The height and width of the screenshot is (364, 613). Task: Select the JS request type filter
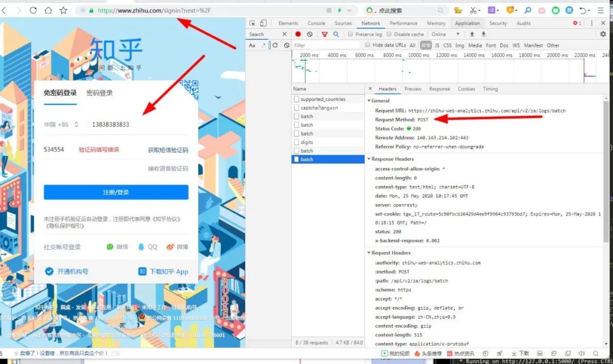tap(437, 45)
